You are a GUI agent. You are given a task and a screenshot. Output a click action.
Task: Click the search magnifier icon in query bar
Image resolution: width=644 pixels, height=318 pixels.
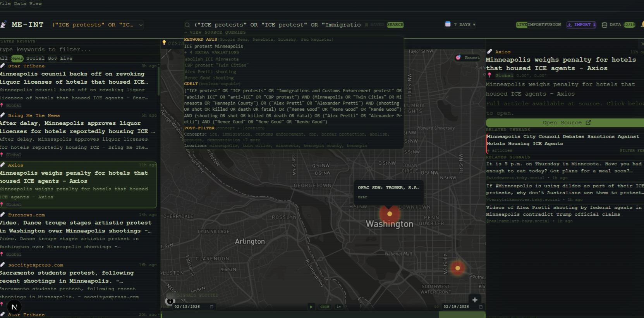[187, 25]
